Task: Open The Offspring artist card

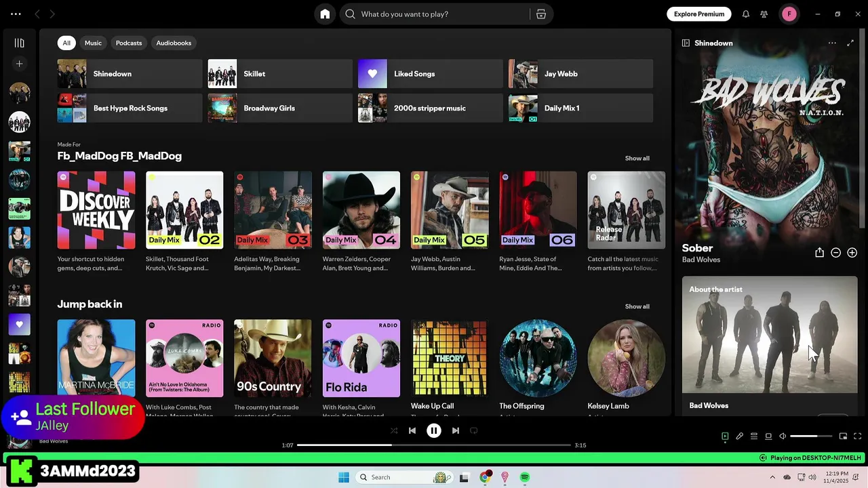Action: [538, 366]
